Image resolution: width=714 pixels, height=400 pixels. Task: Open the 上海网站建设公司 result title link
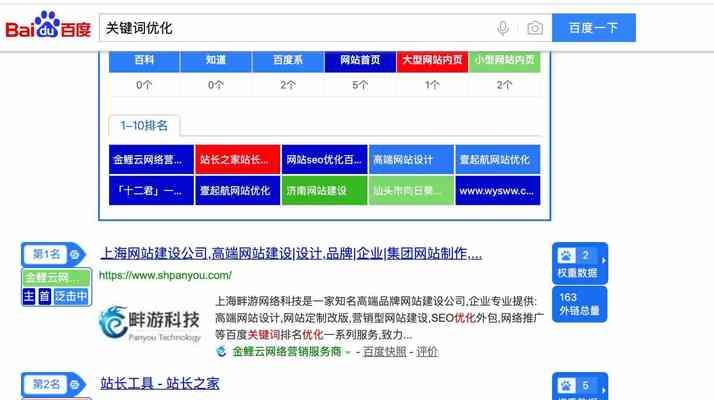pos(291,253)
